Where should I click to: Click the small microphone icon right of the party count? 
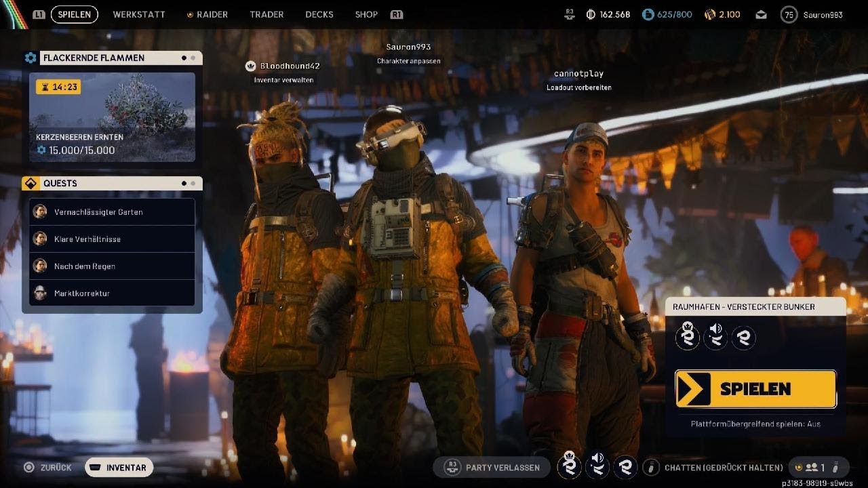click(x=837, y=468)
